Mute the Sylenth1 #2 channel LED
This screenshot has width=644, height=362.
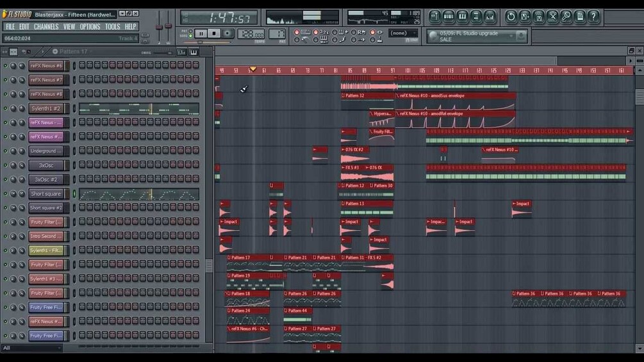tap(5, 109)
